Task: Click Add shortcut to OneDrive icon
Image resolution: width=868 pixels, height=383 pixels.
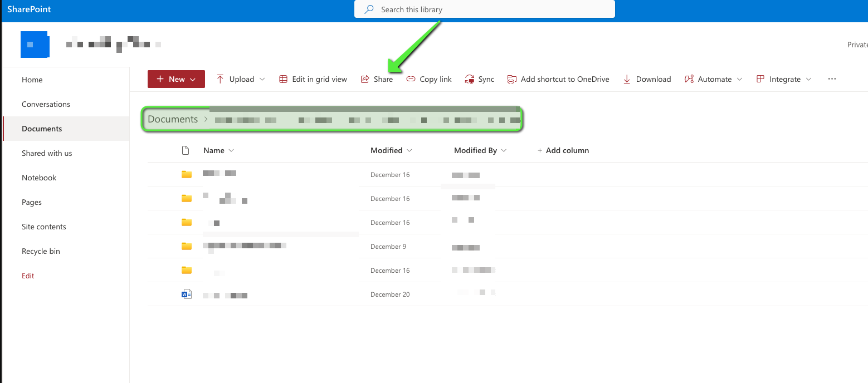Action: (x=511, y=79)
